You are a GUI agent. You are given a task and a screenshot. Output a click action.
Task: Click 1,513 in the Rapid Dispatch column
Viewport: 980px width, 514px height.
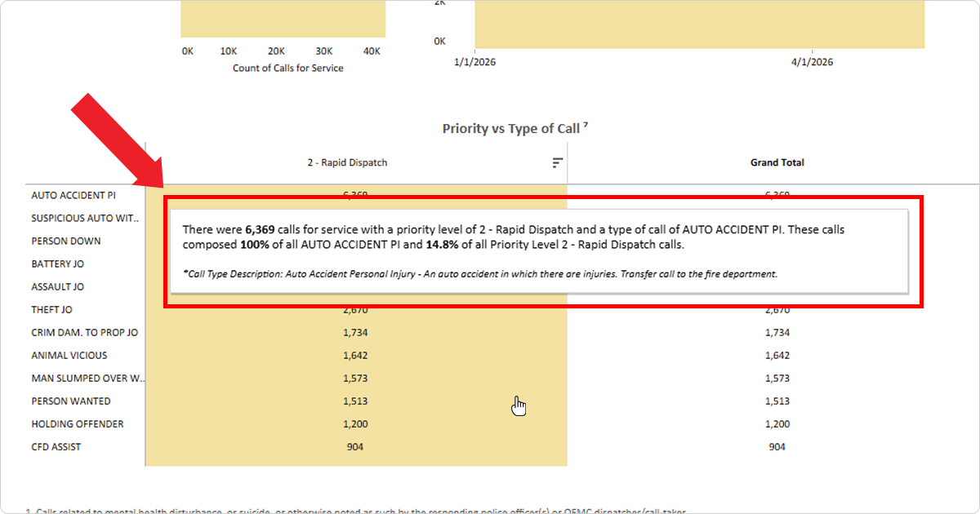(355, 401)
